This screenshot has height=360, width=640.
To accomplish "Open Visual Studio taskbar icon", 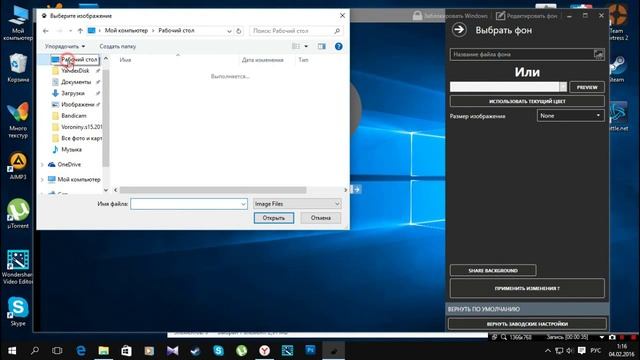I will 172,351.
